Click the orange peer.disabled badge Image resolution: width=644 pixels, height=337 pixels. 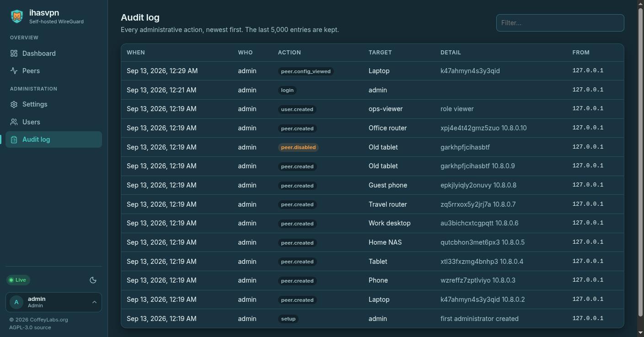[x=298, y=147]
